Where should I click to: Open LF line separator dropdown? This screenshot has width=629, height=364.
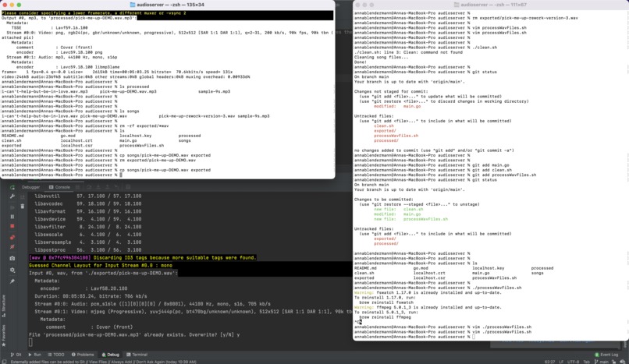coord(561,362)
